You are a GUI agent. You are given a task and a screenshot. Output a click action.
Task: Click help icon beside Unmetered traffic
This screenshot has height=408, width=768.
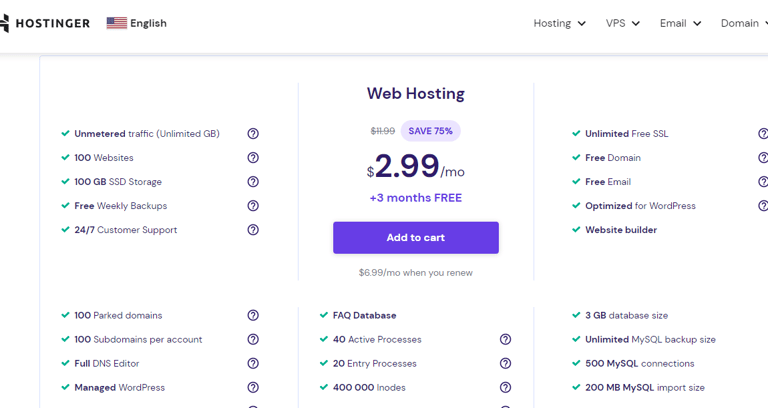(x=253, y=134)
